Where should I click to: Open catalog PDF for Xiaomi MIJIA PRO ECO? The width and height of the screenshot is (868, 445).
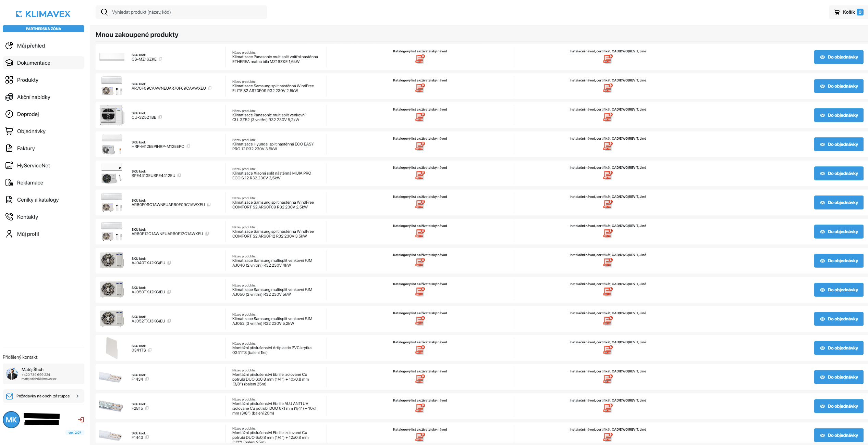[420, 175]
